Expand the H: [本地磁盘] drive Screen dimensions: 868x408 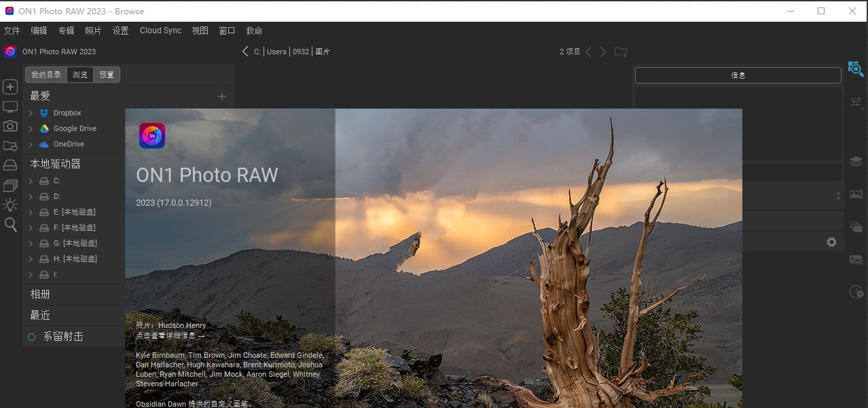point(31,259)
